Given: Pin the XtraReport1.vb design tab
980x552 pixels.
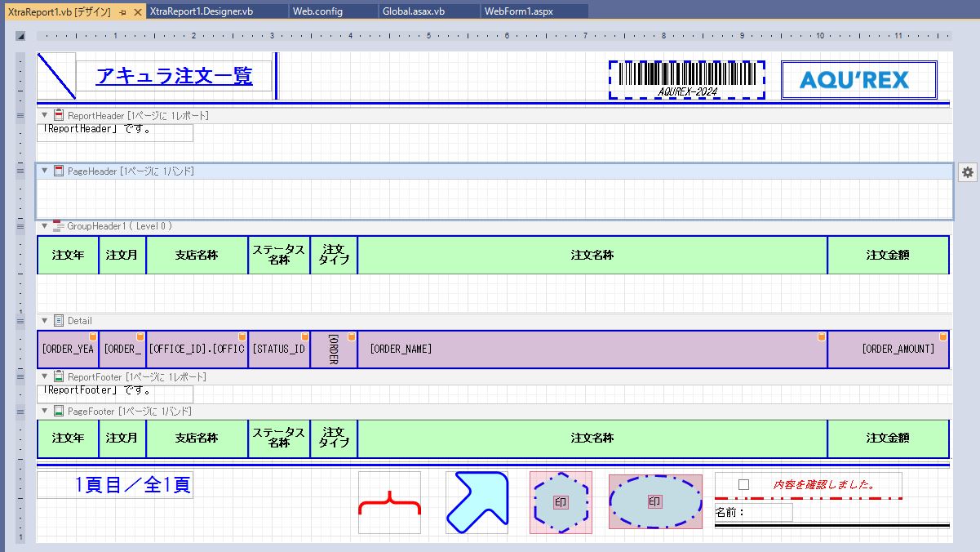Looking at the screenshot, I should point(122,12).
